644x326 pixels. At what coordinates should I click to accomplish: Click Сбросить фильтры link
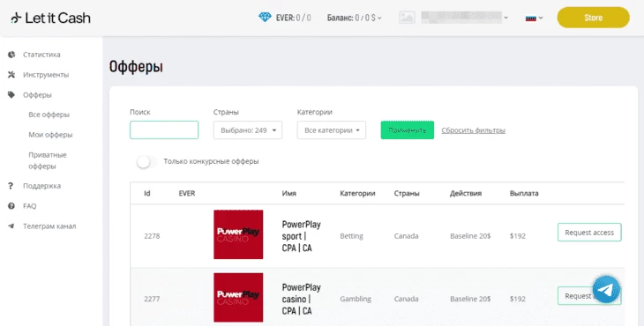coord(473,130)
